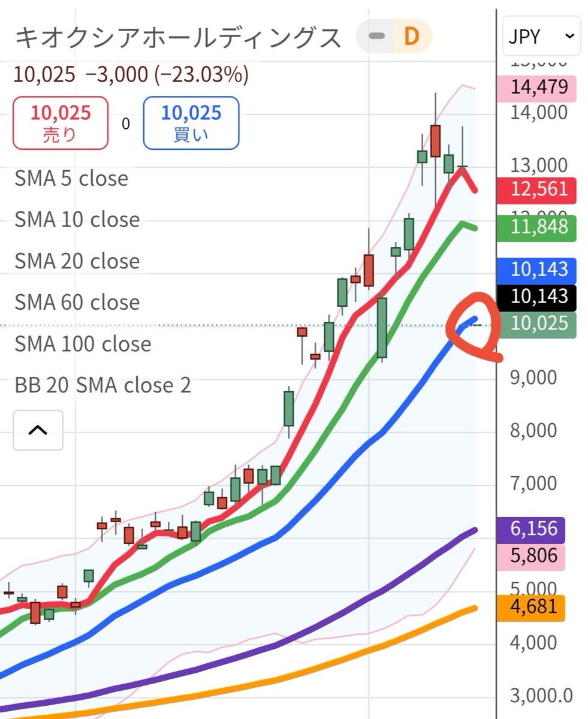This screenshot has height=719, width=588.
Task: Tap the orange D badge
Action: [x=411, y=37]
